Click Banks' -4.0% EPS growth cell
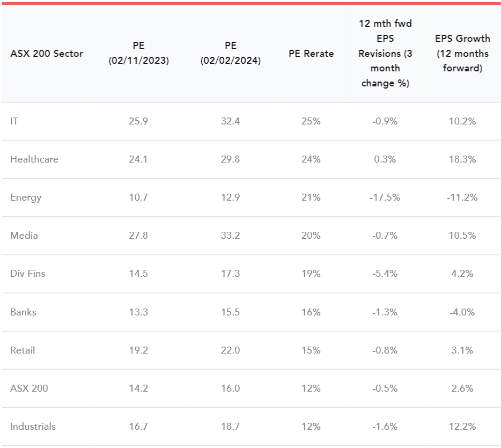This screenshot has height=448, width=501. click(x=462, y=312)
